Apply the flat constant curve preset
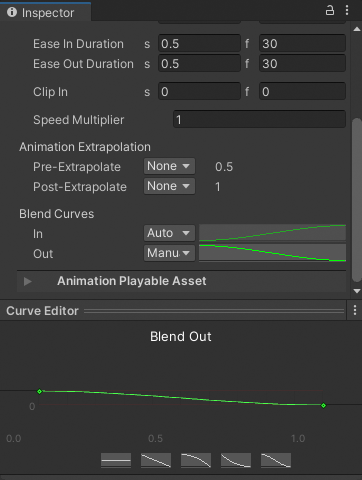362x480 pixels. [x=116, y=460]
